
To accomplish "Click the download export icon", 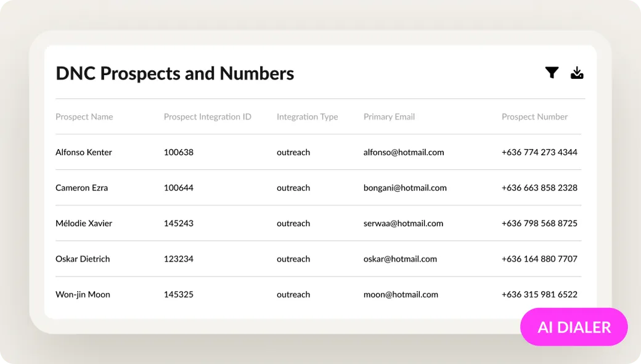I will pyautogui.click(x=577, y=73).
